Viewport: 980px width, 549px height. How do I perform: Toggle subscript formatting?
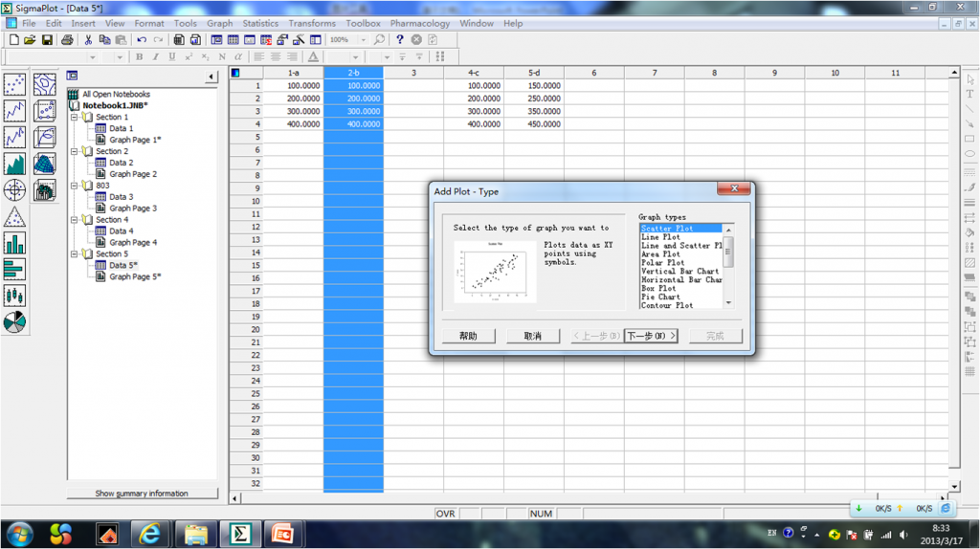point(205,56)
